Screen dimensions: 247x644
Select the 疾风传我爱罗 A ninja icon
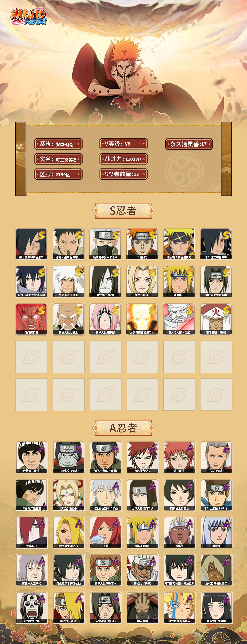pos(142,457)
